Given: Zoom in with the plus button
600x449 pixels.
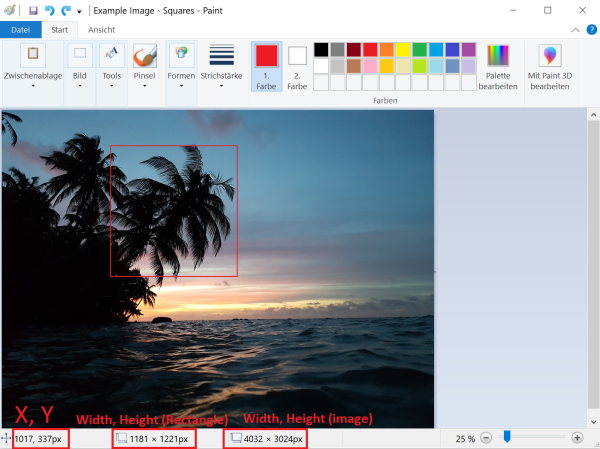Looking at the screenshot, I should click(x=577, y=438).
